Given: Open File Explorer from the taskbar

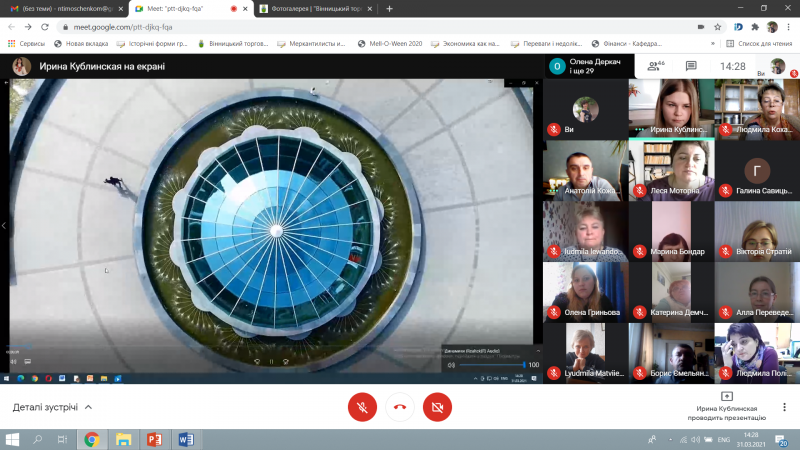Looking at the screenshot, I should pyautogui.click(x=123, y=439).
